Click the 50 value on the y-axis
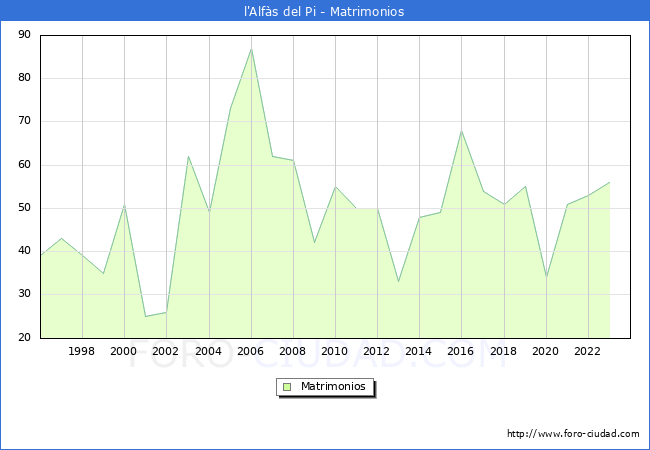 (24, 208)
